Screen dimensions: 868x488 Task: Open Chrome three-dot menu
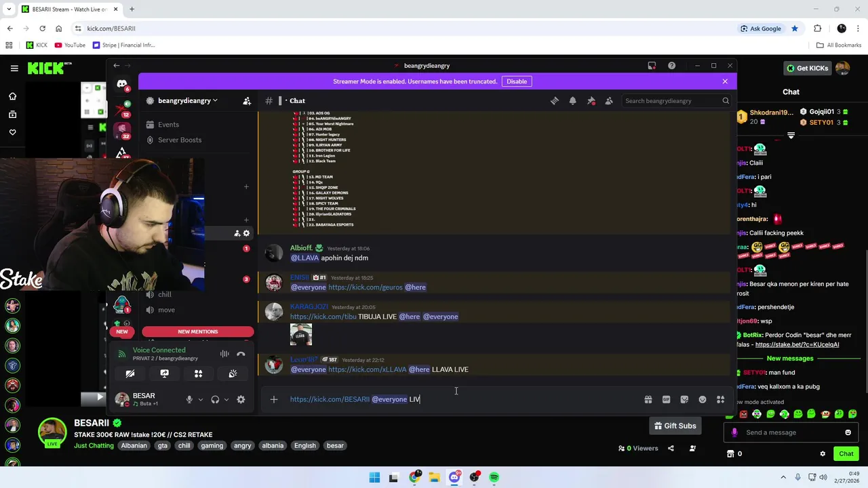(858, 28)
